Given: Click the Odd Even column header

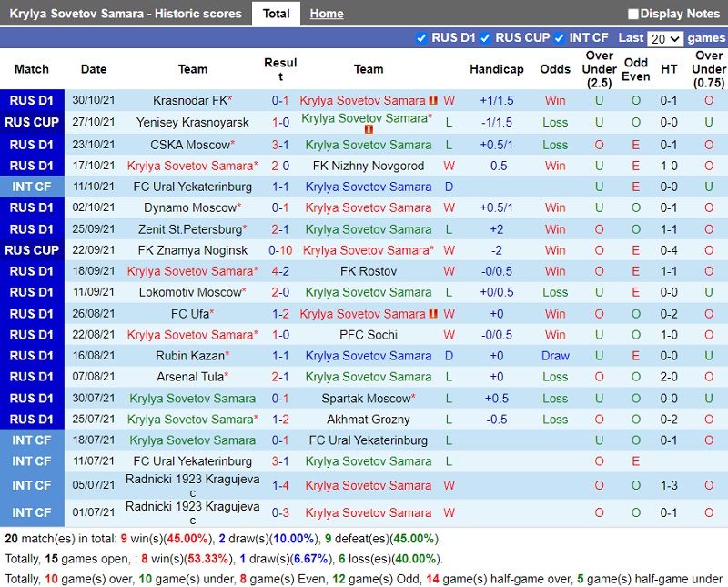Looking at the screenshot, I should point(635,69).
